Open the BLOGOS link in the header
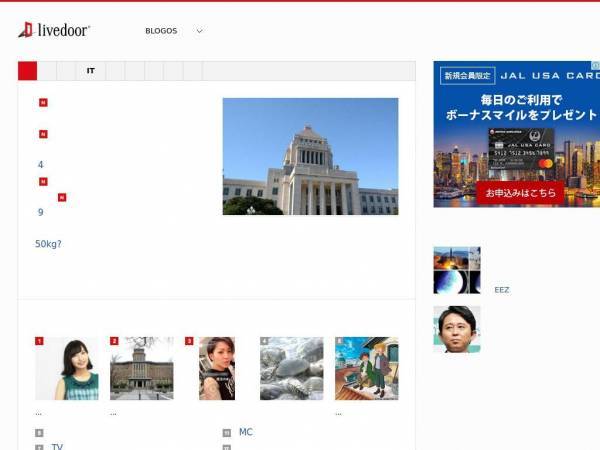The image size is (600, 450). click(x=161, y=31)
